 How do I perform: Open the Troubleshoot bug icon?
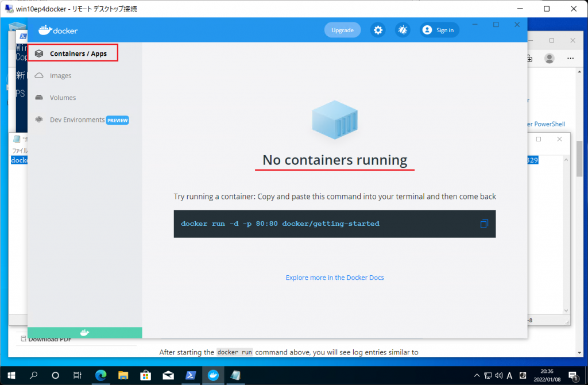[x=403, y=30]
